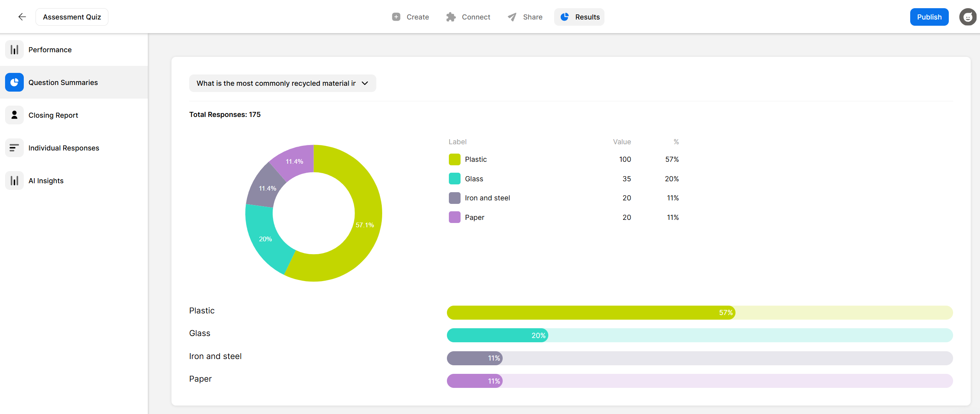Viewport: 980px width, 414px height.
Task: Open the user avatar menu
Action: [968, 17]
